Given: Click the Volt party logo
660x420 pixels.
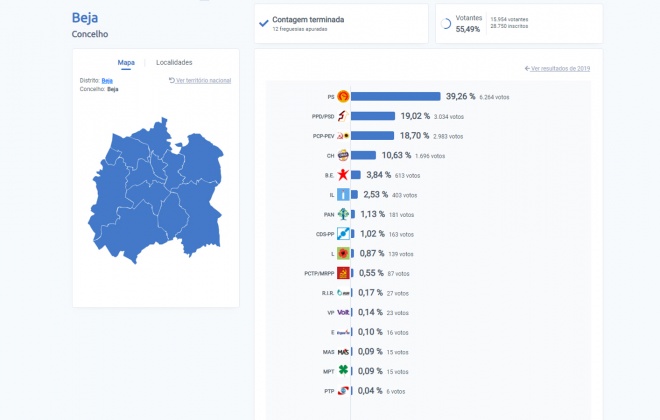Looking at the screenshot, I should 343,312.
